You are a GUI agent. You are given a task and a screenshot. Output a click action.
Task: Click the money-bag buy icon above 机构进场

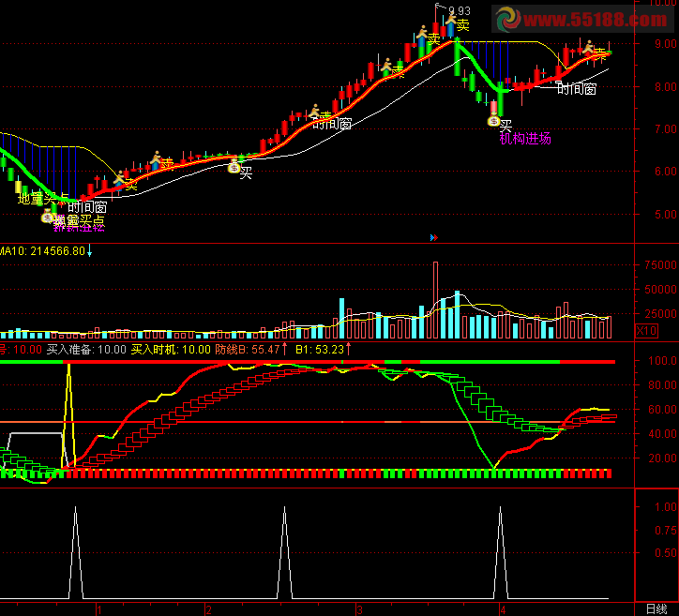click(x=493, y=122)
